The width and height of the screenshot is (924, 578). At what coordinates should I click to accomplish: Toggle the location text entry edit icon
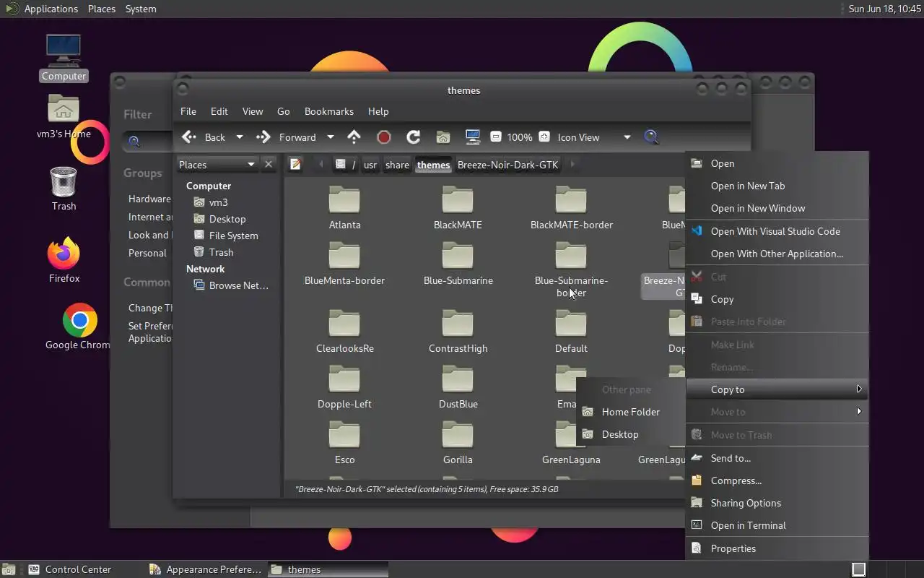(x=295, y=165)
